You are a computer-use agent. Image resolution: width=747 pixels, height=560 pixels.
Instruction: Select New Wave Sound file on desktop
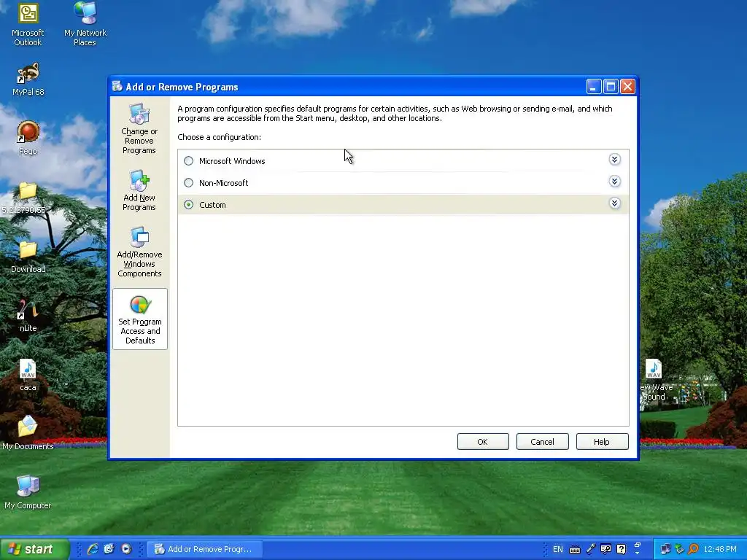[655, 379]
